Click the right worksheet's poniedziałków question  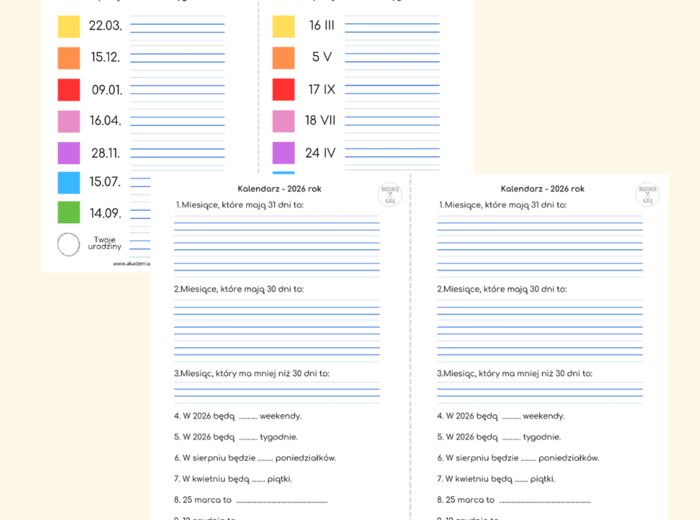click(x=518, y=458)
